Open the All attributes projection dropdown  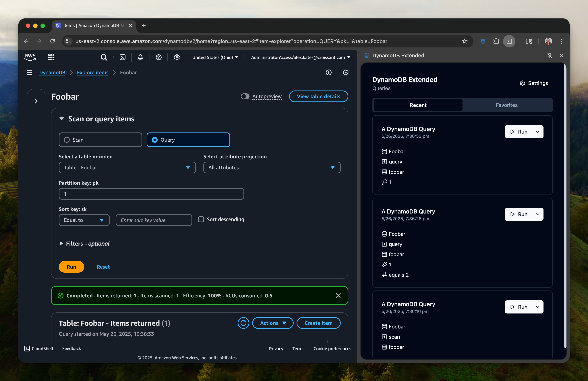click(272, 167)
